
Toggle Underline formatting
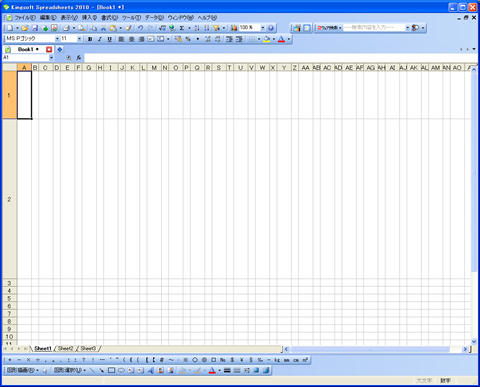pos(109,39)
